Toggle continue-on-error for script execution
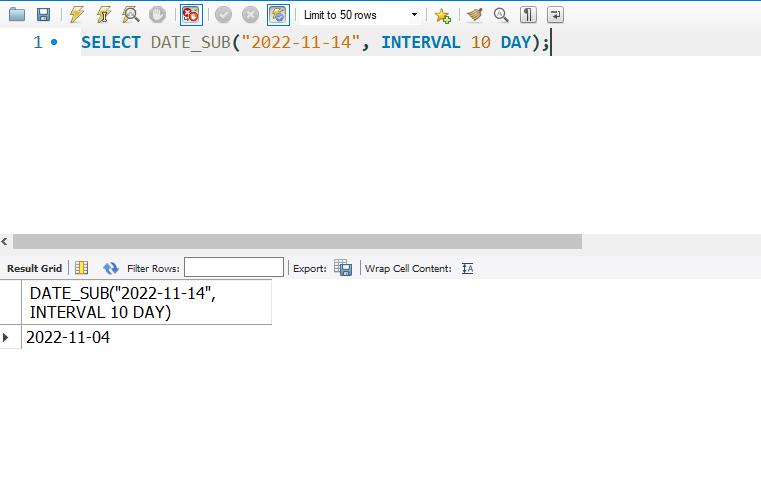 (190, 15)
